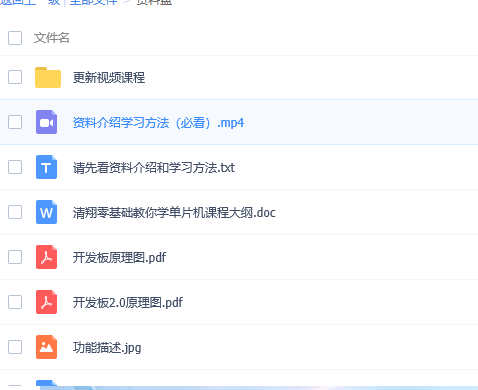The width and height of the screenshot is (478, 390).
Task: Check the box for 功能描述.jpg
Action: (x=15, y=347)
